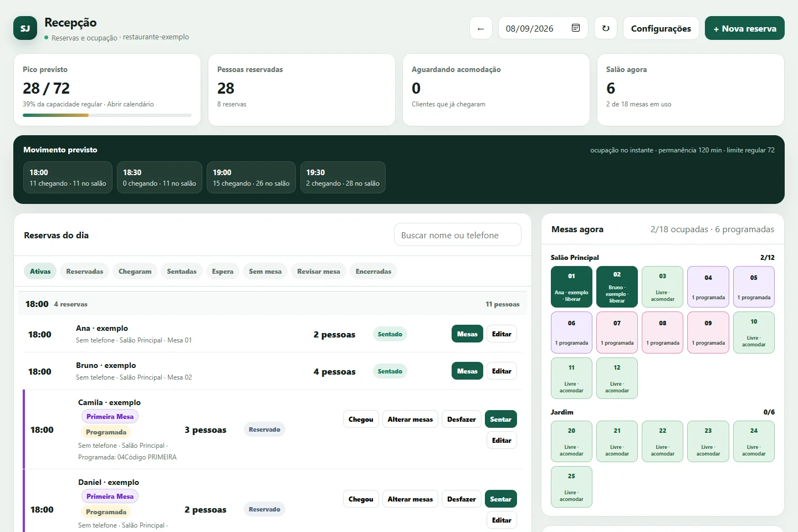Click Alterar mesas for Daniel
This screenshot has height=532, width=798.
410,499
